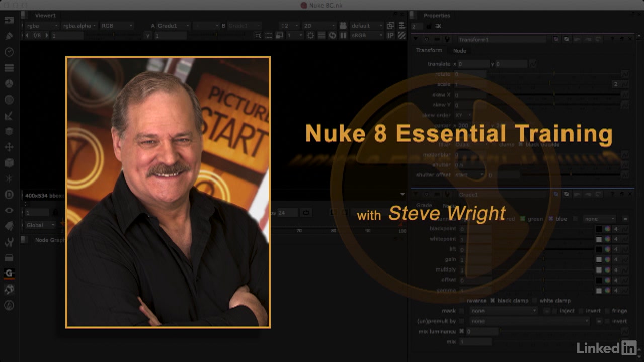
Task: Open the Channel nodes toolbar menu
Action: coord(9,68)
